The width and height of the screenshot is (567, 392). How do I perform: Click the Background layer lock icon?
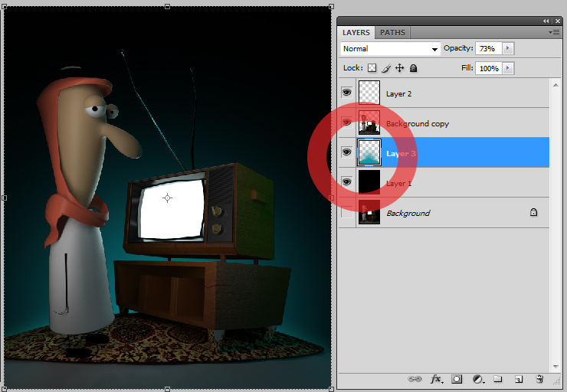533,212
